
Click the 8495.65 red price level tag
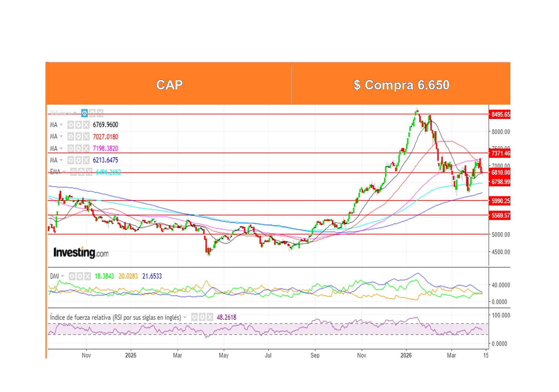point(500,114)
